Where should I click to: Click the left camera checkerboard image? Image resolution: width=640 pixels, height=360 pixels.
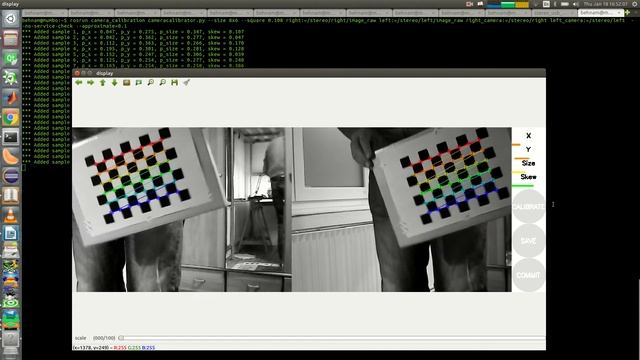pyautogui.click(x=182, y=210)
